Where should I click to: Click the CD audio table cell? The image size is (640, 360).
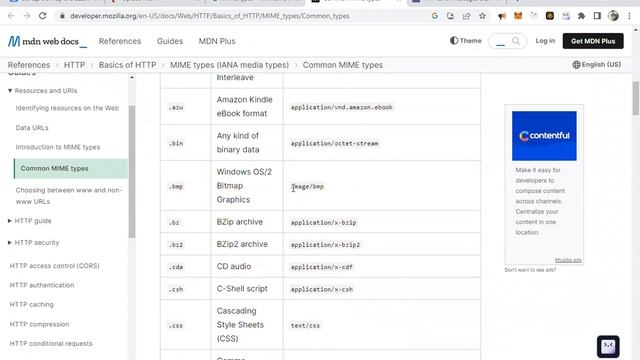[x=247, y=266]
